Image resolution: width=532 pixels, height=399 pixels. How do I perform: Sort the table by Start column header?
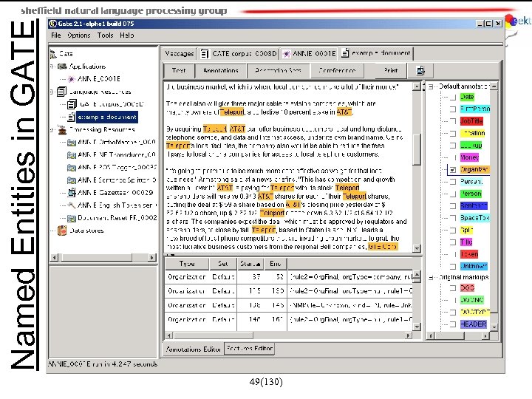click(x=250, y=264)
